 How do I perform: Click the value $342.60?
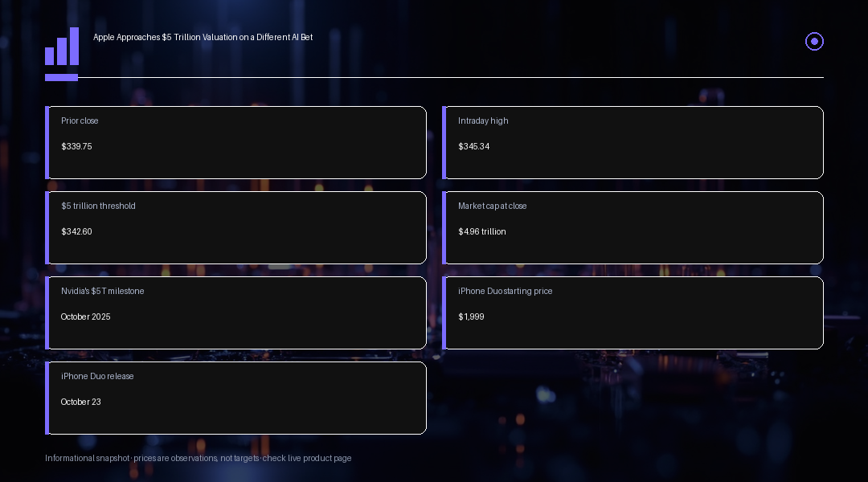76,232
